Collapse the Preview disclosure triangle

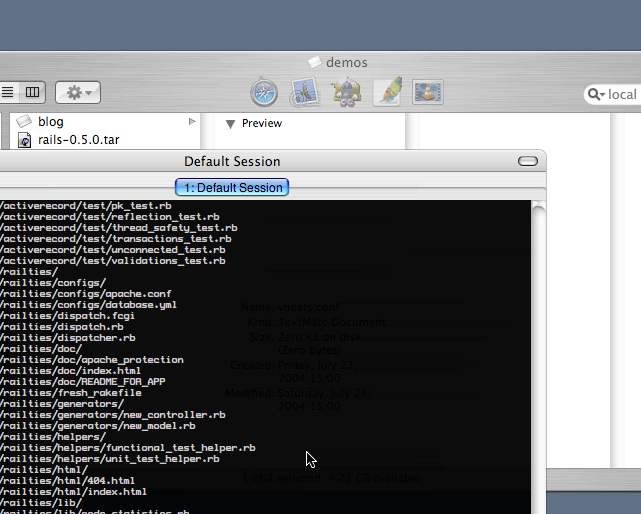point(230,124)
